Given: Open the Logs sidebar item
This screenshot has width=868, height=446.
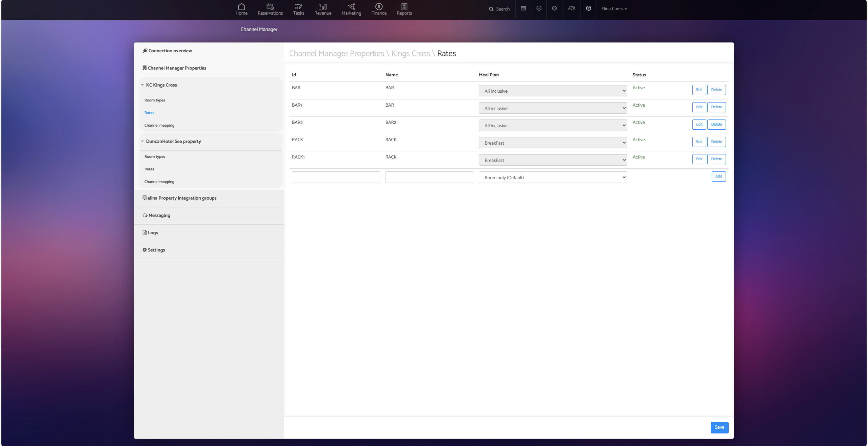Looking at the screenshot, I should 153,233.
